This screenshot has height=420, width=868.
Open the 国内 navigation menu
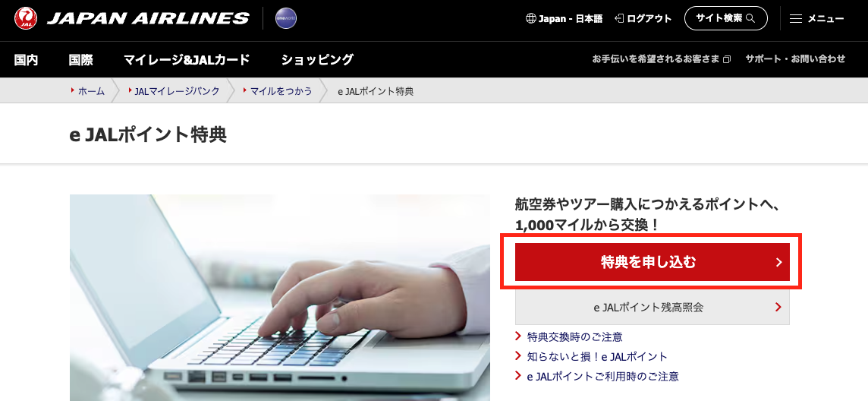[26, 59]
